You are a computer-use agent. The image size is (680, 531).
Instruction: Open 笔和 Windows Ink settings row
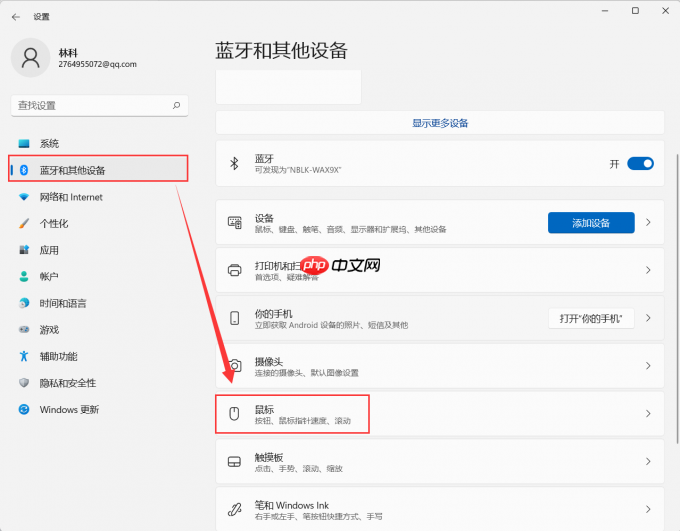coord(440,509)
